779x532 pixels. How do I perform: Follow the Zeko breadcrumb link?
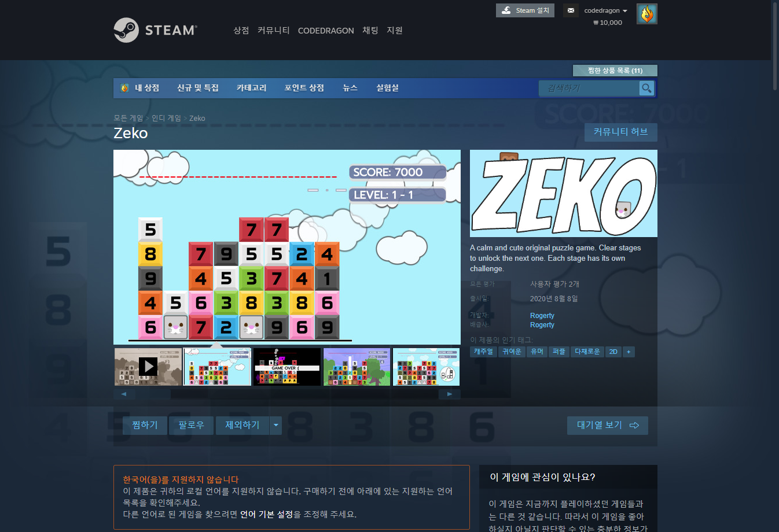tap(197, 118)
